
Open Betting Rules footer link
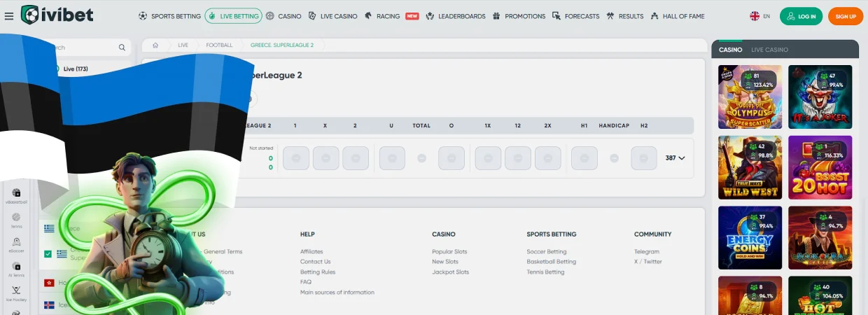click(x=318, y=272)
